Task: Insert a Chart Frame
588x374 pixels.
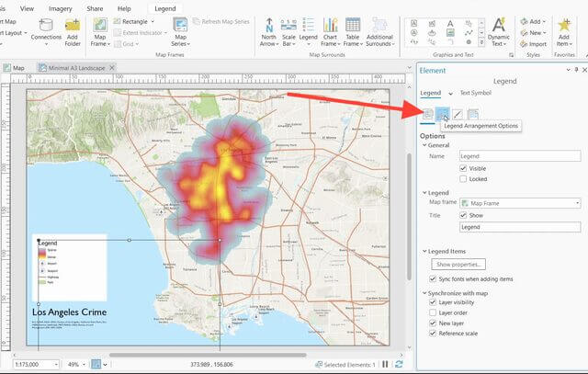Action: (330, 32)
